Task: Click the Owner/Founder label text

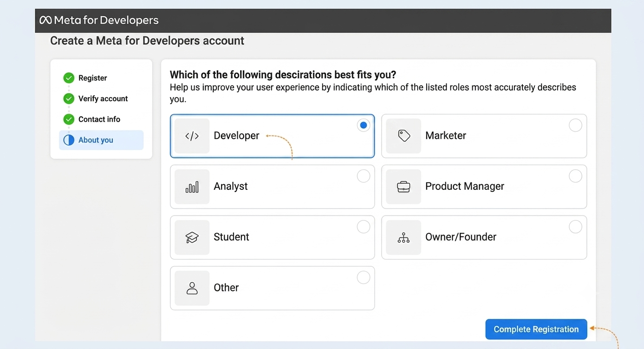Action: click(x=461, y=237)
